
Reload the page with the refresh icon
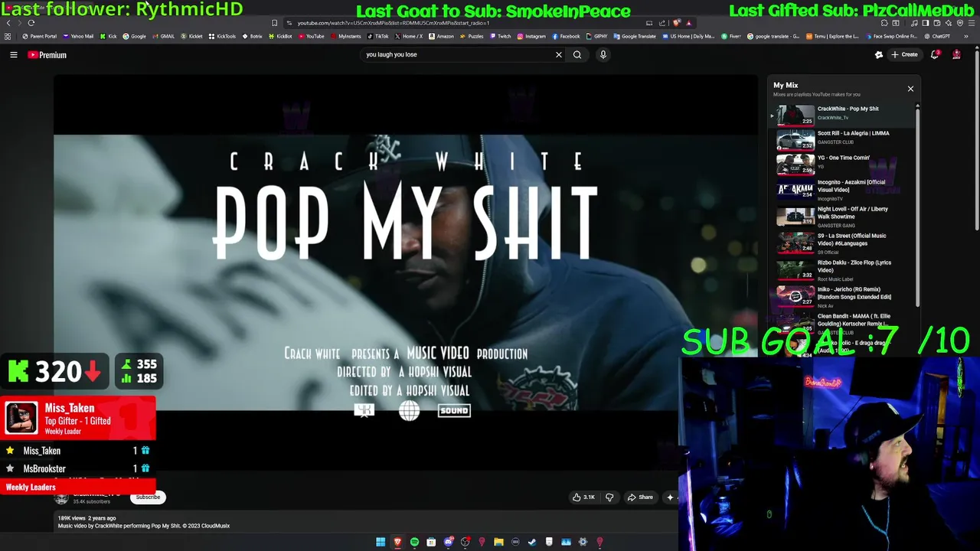coord(31,23)
